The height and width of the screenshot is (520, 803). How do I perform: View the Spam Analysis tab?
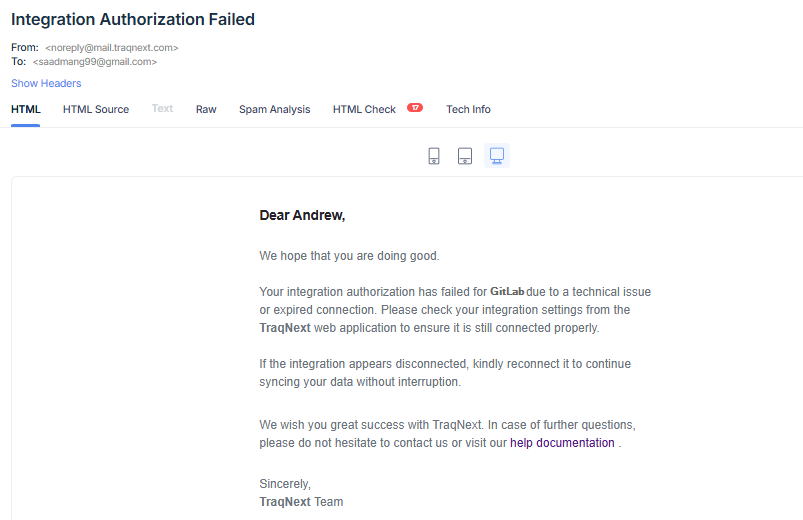(x=274, y=109)
